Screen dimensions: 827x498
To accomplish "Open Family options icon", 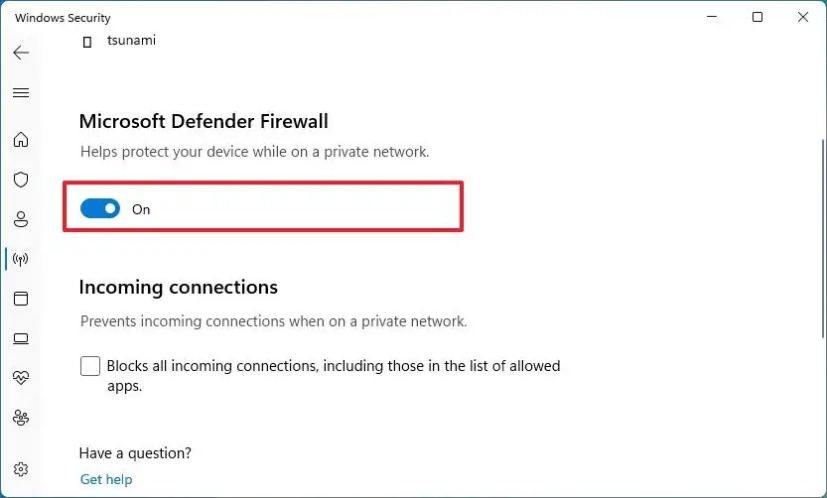I will point(21,417).
